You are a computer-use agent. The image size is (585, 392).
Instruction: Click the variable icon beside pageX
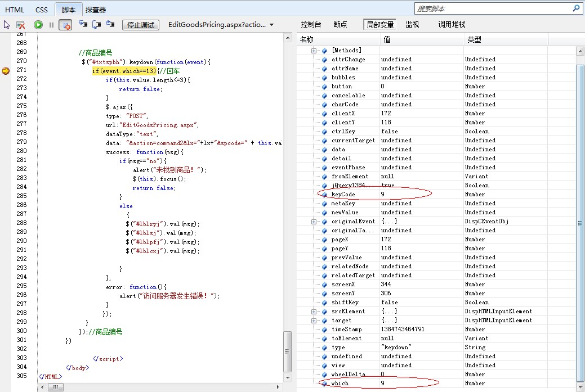(324, 240)
